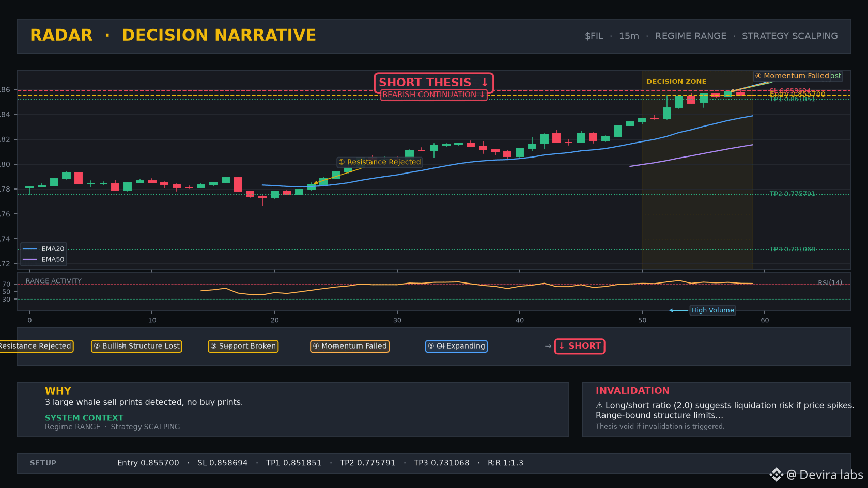
Task: Click the SETUP label in bottom bar
Action: (43, 463)
